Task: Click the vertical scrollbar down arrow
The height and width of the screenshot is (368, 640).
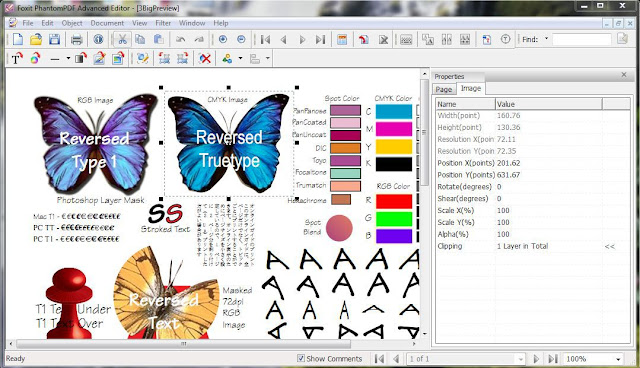Action: point(424,334)
